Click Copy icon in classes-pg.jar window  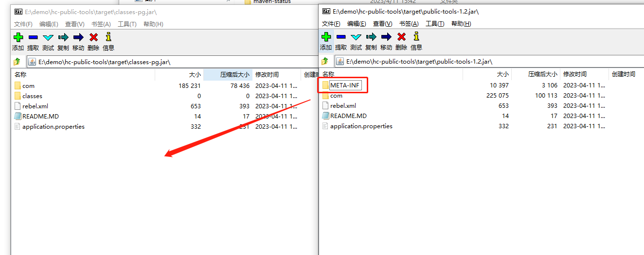(63, 37)
